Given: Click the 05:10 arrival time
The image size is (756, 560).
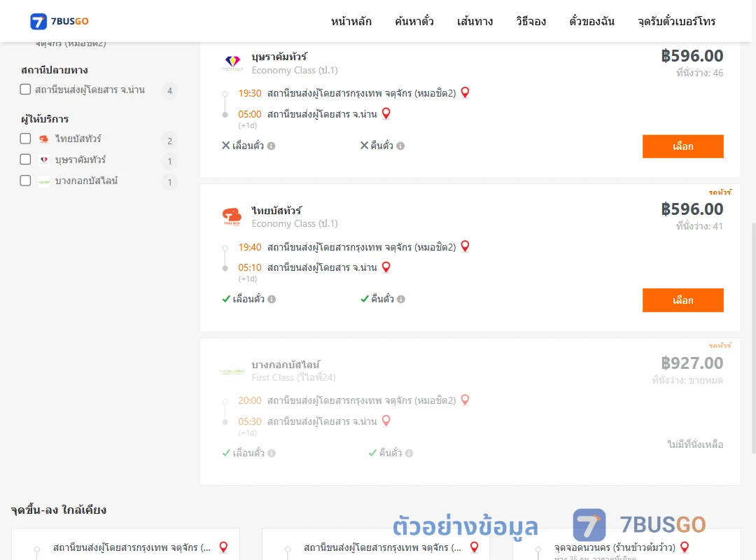Looking at the screenshot, I should click(250, 267).
